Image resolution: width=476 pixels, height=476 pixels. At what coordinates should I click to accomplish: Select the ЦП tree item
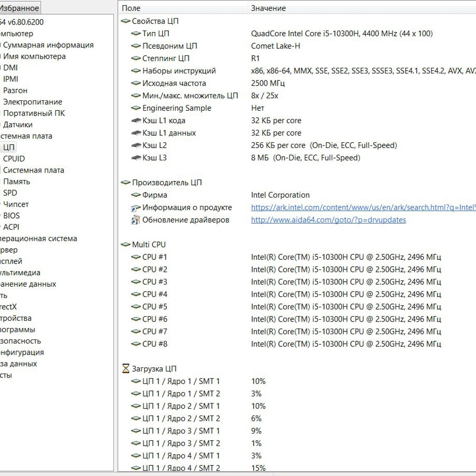[9, 147]
